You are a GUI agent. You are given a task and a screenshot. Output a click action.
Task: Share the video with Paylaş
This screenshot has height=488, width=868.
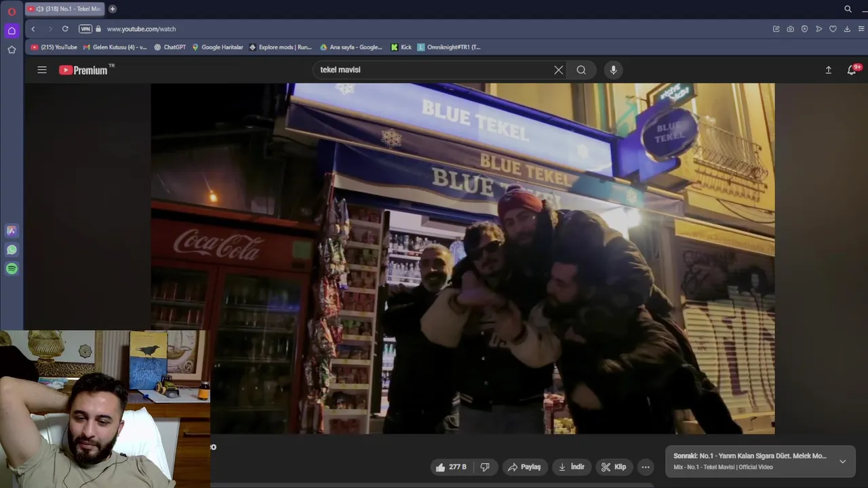pos(524,467)
